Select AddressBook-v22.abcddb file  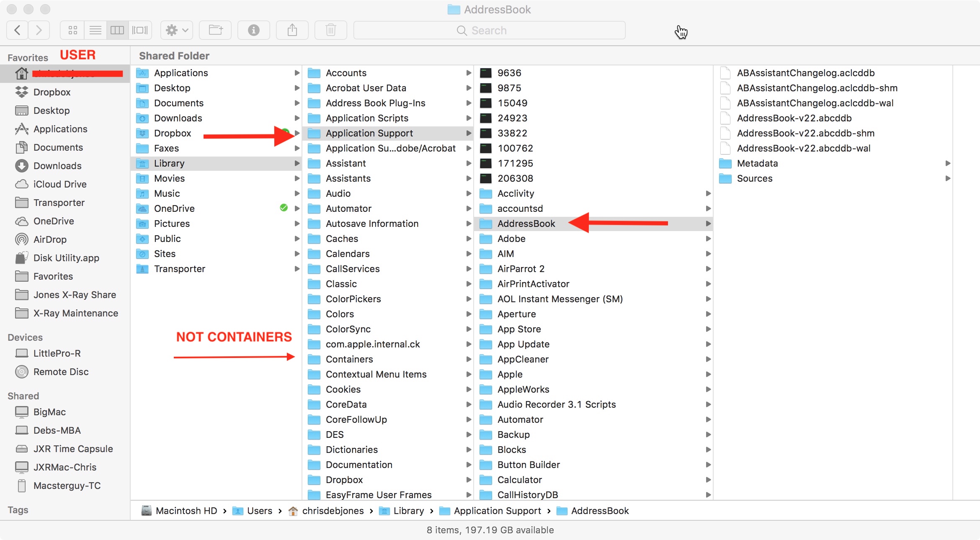pos(794,118)
